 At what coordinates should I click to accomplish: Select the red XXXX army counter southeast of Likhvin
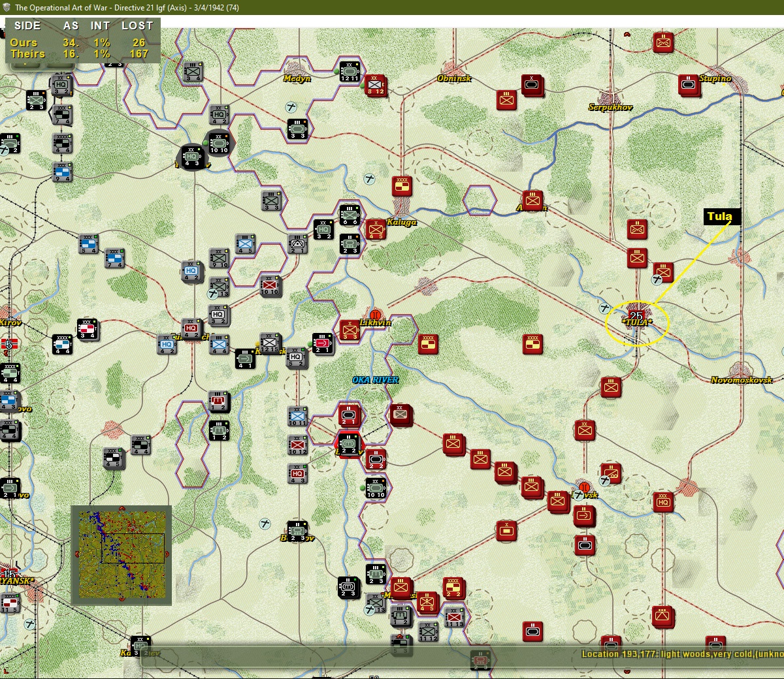tap(428, 343)
